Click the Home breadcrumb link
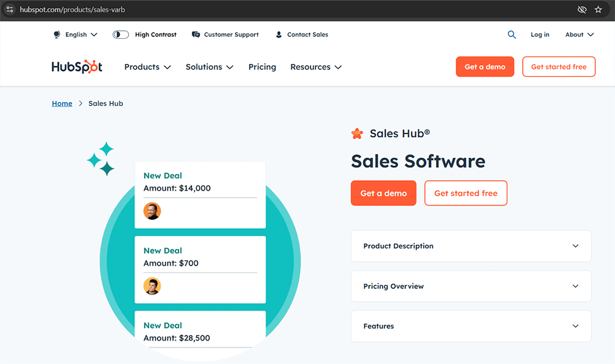The image size is (615, 364). [62, 104]
